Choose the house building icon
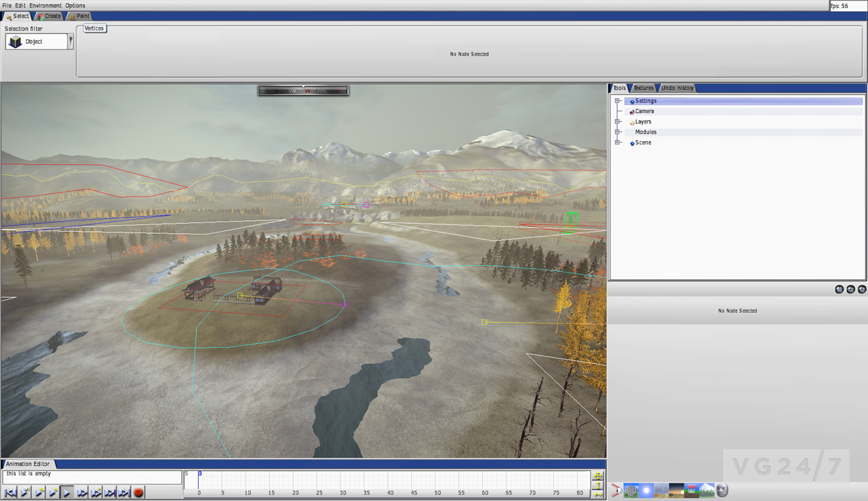The width and height of the screenshot is (868, 501). pos(692,490)
